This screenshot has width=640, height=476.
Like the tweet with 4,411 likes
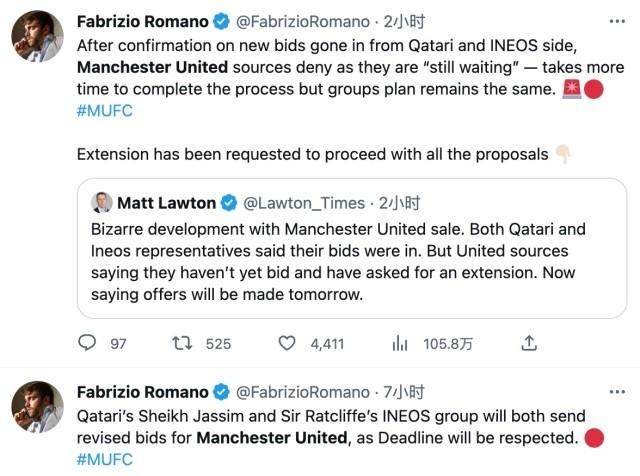coord(287,343)
